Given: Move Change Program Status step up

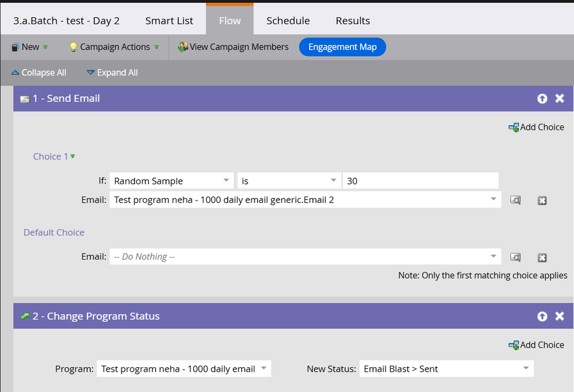Looking at the screenshot, I should point(542,317).
